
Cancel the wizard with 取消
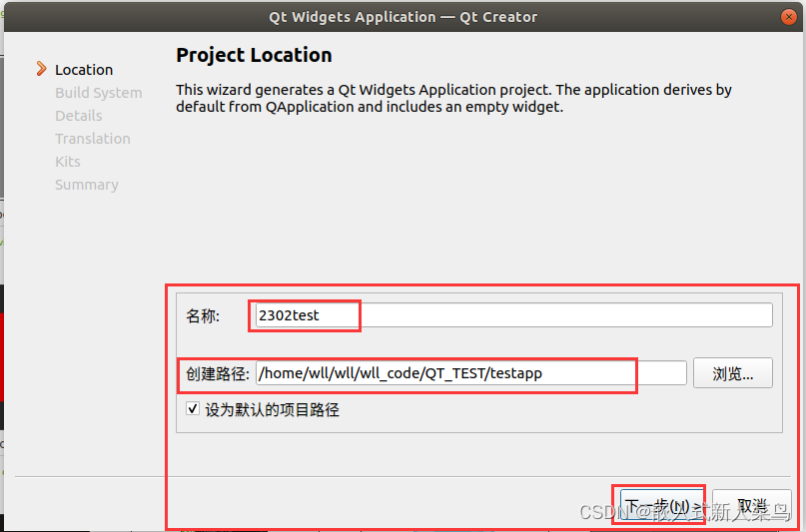[752, 505]
